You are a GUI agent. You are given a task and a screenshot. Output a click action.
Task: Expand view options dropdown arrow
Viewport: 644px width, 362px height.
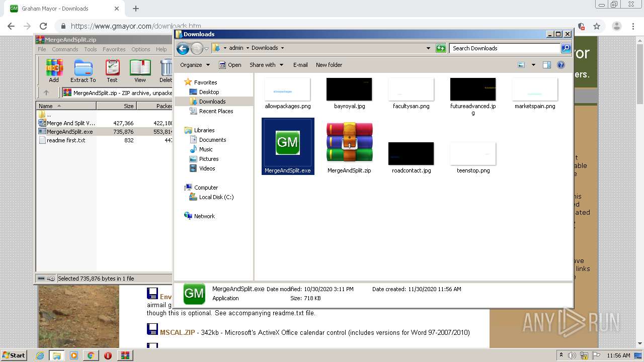click(x=533, y=65)
